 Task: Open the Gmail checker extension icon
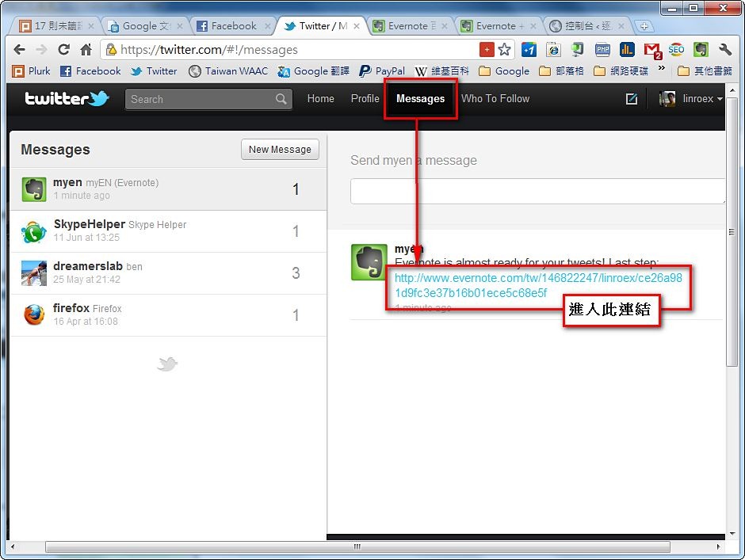652,50
